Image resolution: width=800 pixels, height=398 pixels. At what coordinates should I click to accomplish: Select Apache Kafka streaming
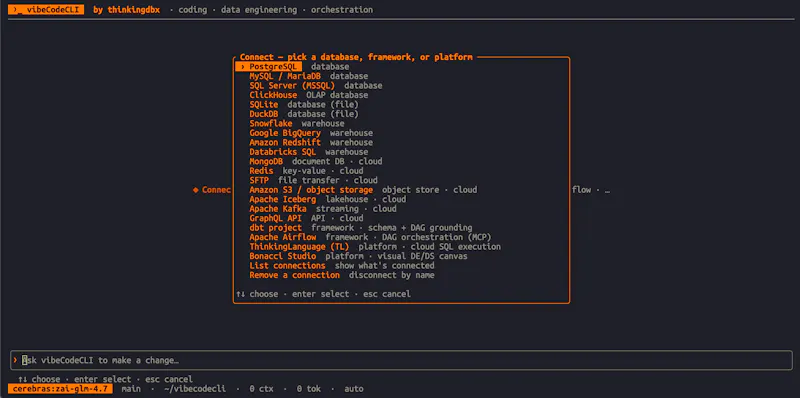tap(322, 209)
